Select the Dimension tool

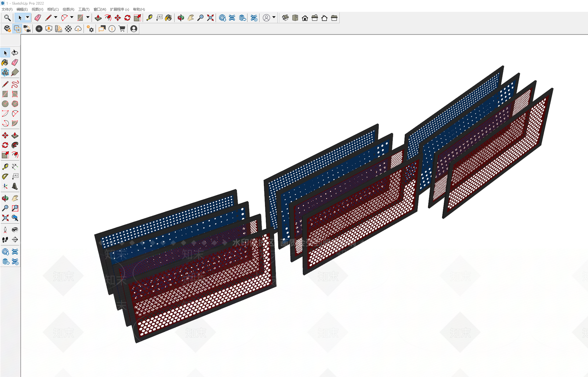tap(15, 167)
